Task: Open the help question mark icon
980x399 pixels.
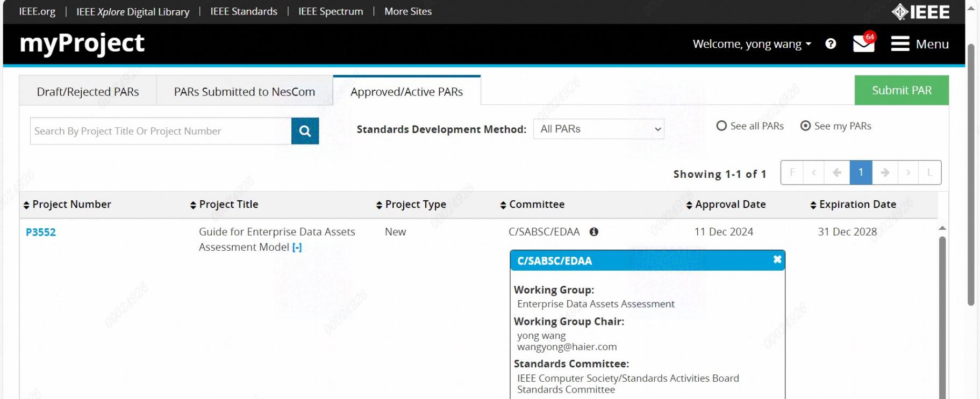Action: pos(831,43)
